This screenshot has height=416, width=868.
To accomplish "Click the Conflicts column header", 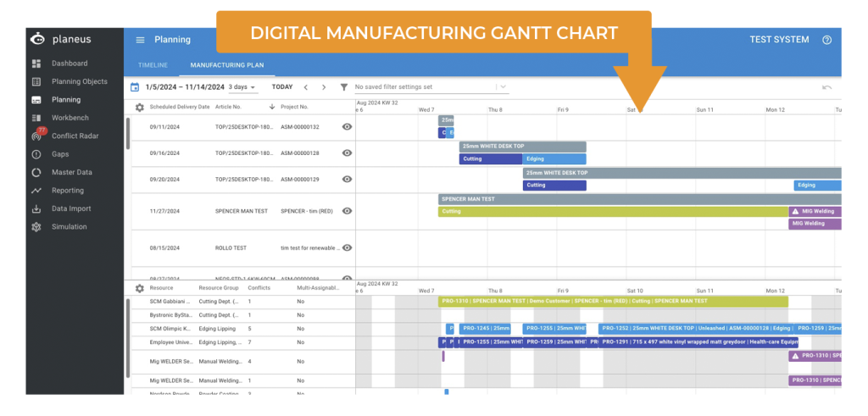I will (259, 288).
